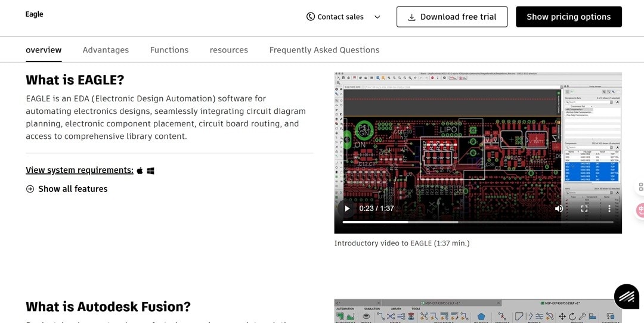Switch to the Advantages tab
Image resolution: width=644 pixels, height=323 pixels.
[106, 50]
